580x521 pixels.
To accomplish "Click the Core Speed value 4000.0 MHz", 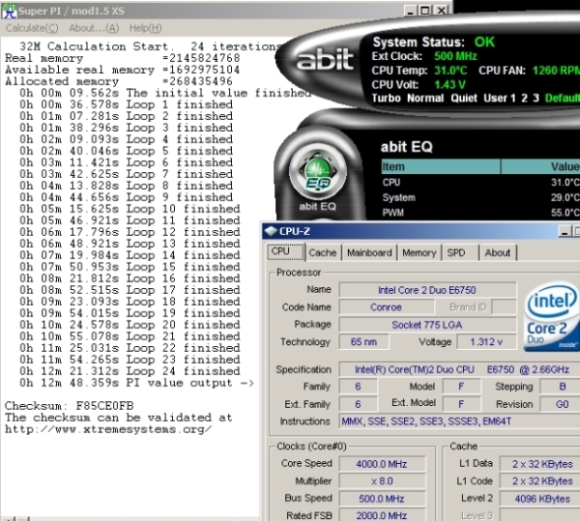I will (x=382, y=464).
